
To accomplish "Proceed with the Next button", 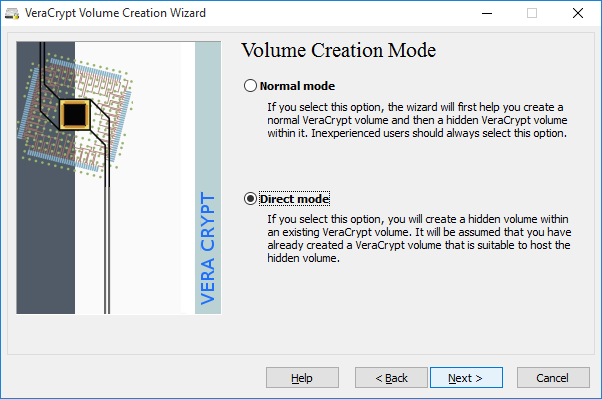I will tap(466, 378).
